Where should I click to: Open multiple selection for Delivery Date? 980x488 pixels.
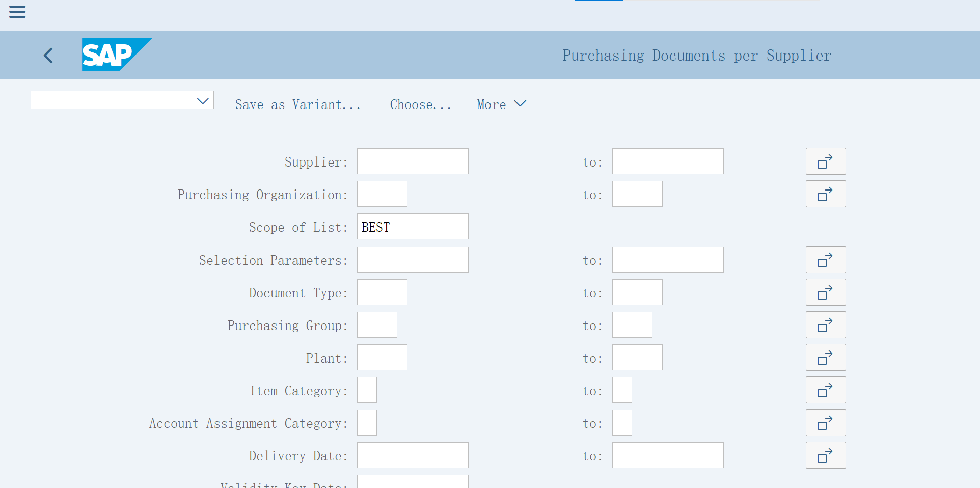tap(825, 455)
